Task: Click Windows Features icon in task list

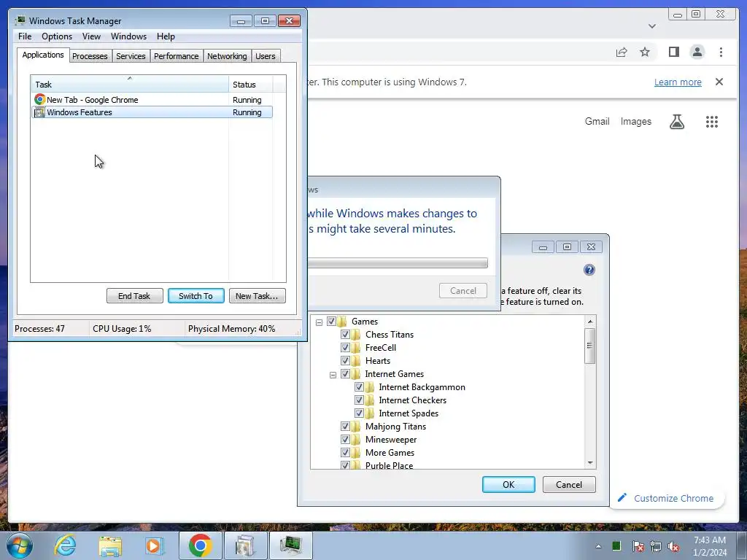Action: pyautogui.click(x=39, y=112)
